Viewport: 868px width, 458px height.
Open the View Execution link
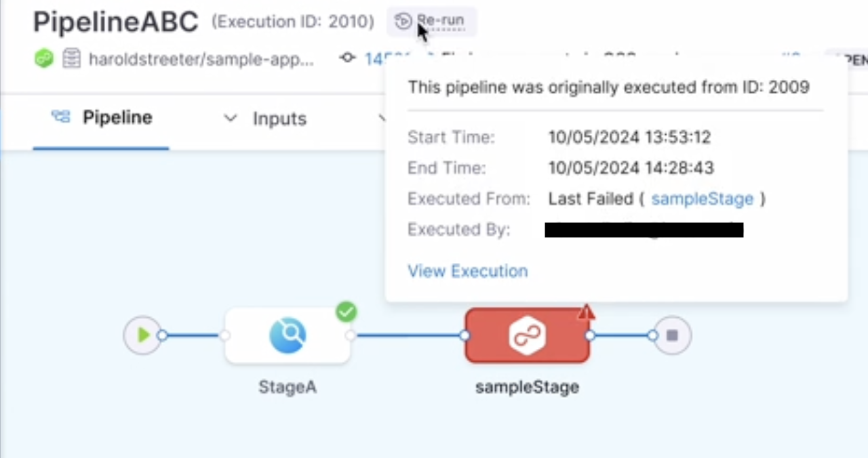coord(467,271)
